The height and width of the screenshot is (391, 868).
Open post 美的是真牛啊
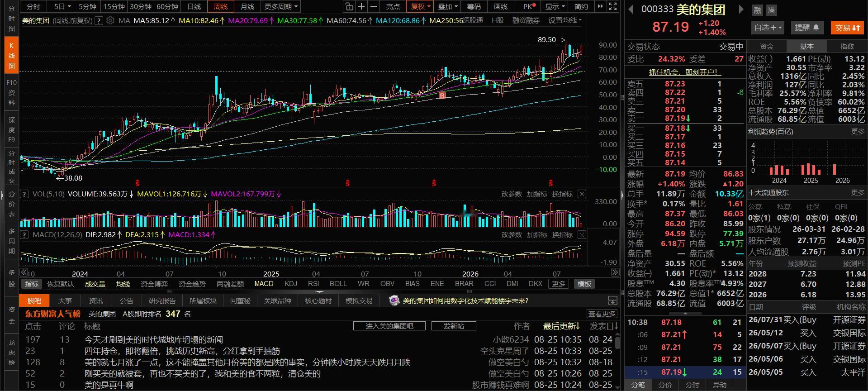109,385
